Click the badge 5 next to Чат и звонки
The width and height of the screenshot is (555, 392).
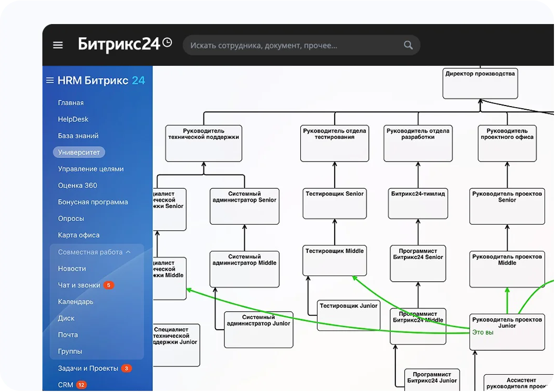pos(109,285)
